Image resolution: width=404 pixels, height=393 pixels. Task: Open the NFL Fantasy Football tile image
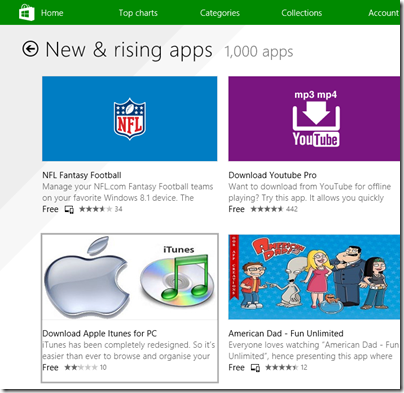[130, 119]
